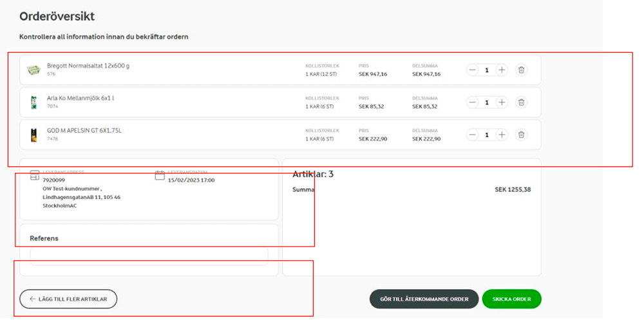
Task: Click article number 576
Action: (x=51, y=74)
